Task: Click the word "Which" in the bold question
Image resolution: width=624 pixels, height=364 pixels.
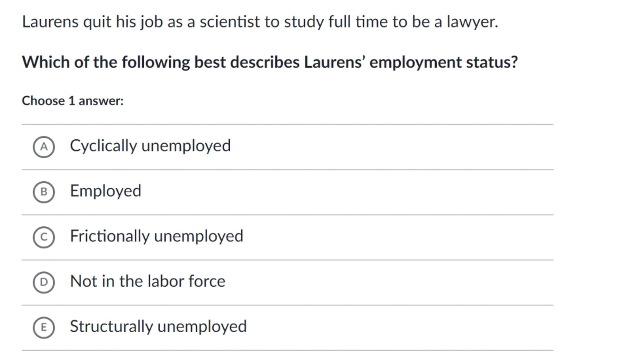Action: pos(45,62)
